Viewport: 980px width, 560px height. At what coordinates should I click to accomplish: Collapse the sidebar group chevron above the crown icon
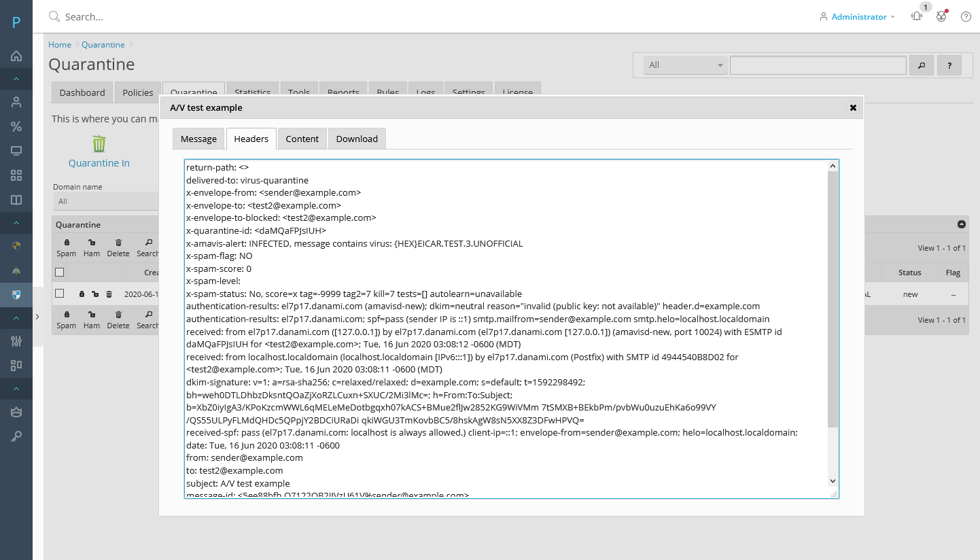pos(16,389)
